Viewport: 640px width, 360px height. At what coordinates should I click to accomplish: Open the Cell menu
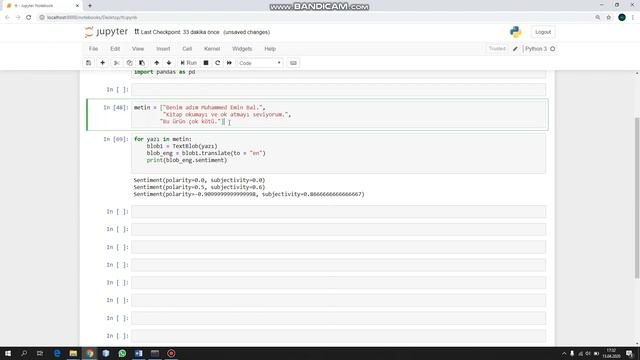(x=187, y=49)
